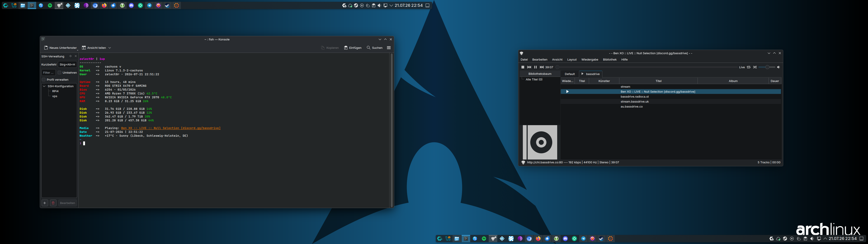The height and width of the screenshot is (244, 868).
Task: Click the status bar icon beside stream URL
Action: coord(523,162)
